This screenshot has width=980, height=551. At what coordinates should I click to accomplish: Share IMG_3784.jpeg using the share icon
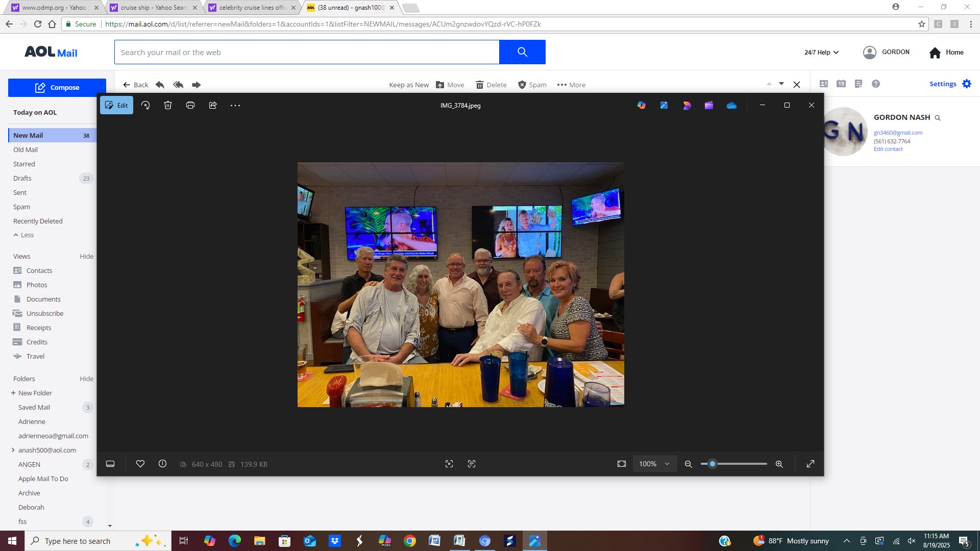(213, 105)
